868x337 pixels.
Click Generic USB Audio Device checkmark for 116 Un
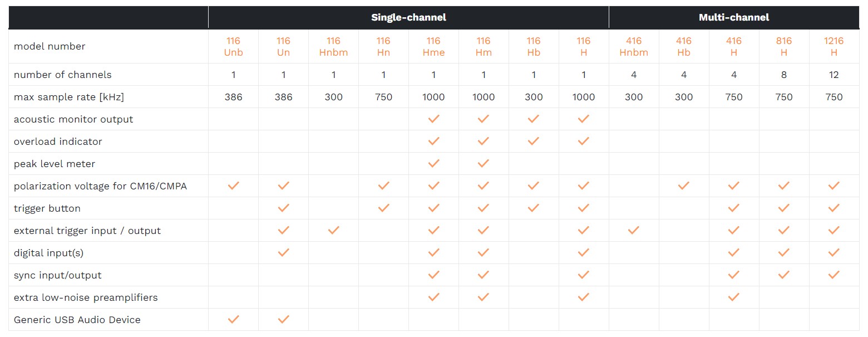click(x=284, y=319)
